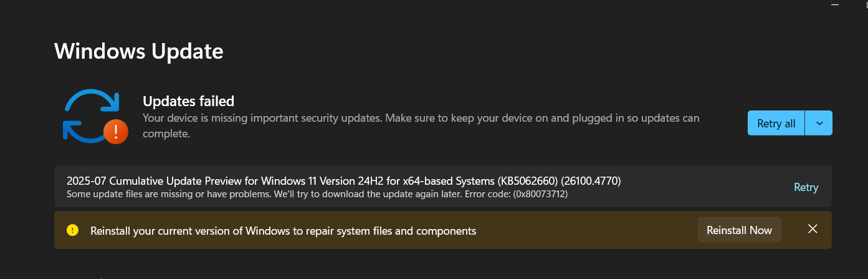Click the Retry all button
Image resolution: width=868 pixels, height=279 pixels.
click(776, 123)
